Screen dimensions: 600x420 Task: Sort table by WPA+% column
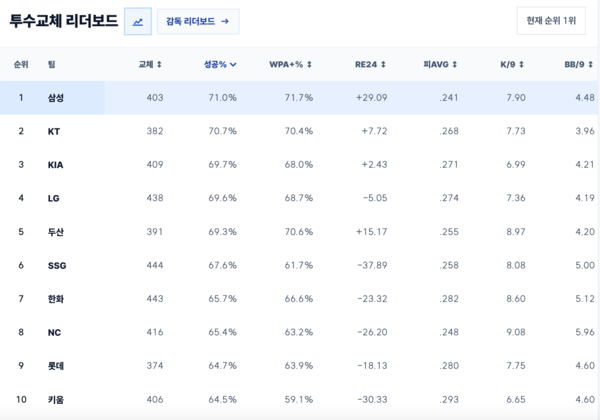point(290,64)
